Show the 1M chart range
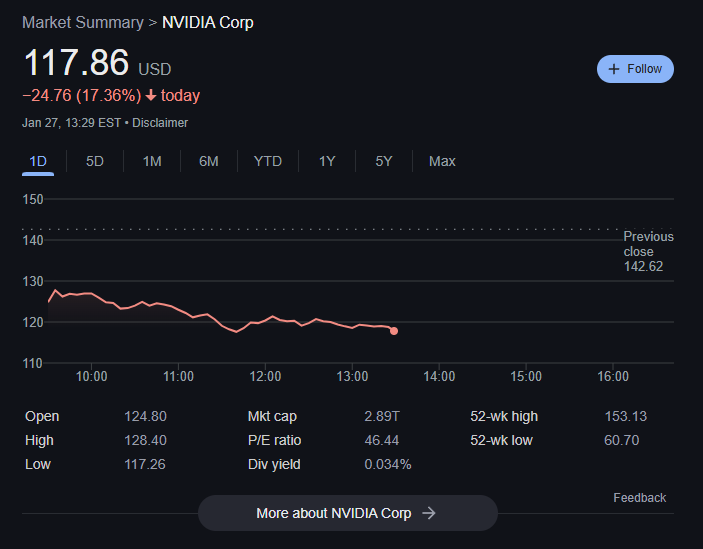703x549 pixels. point(152,161)
